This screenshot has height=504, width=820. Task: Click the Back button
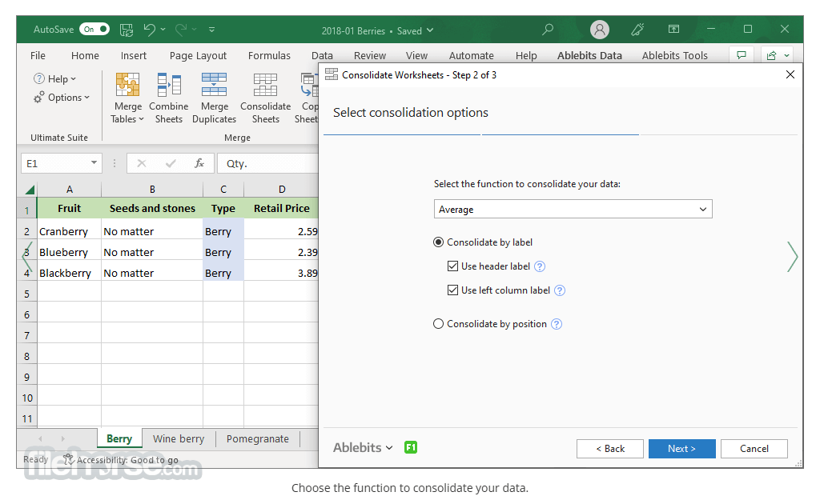coord(610,449)
